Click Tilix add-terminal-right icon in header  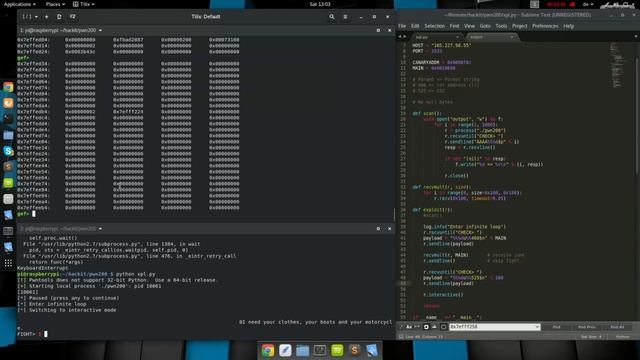[59, 17]
